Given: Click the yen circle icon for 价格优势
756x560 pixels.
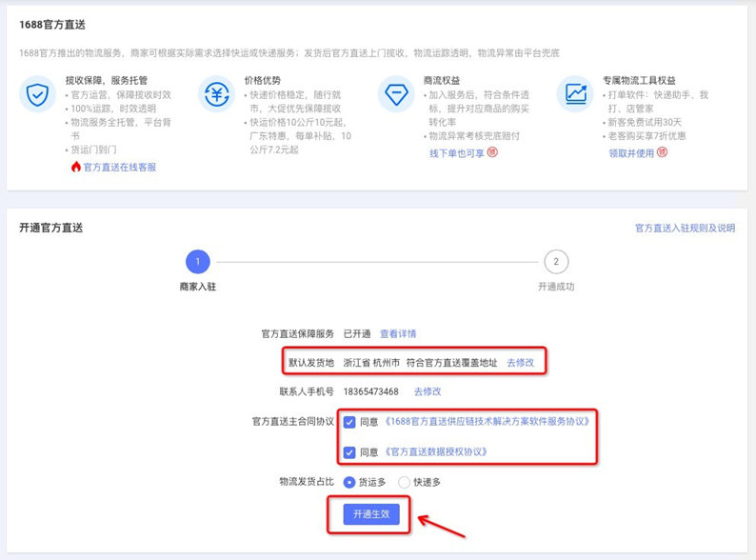Looking at the screenshot, I should tap(215, 94).
